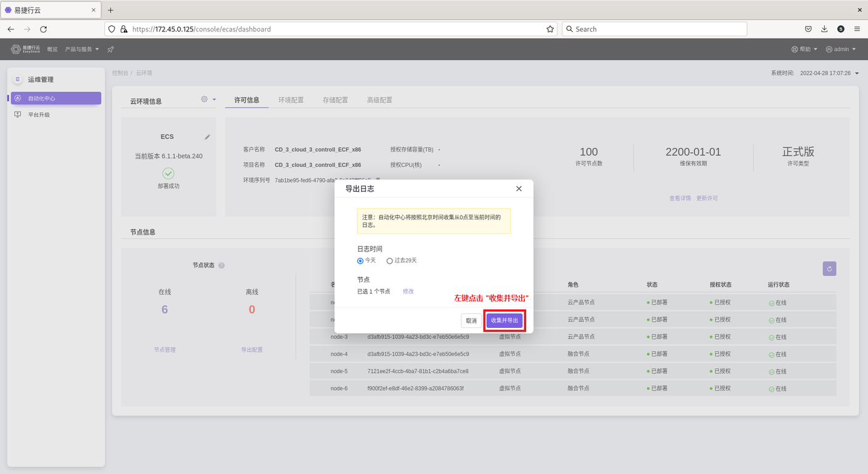Expand the gear settings dropdown near 云环境信息
The height and width of the screenshot is (474, 868).
point(208,99)
